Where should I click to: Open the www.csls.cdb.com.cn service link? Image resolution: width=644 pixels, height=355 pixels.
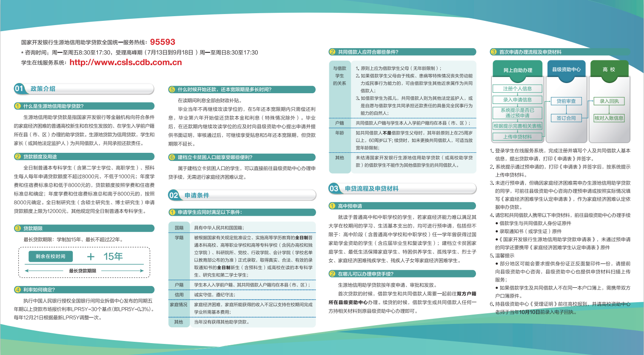coord(125,63)
